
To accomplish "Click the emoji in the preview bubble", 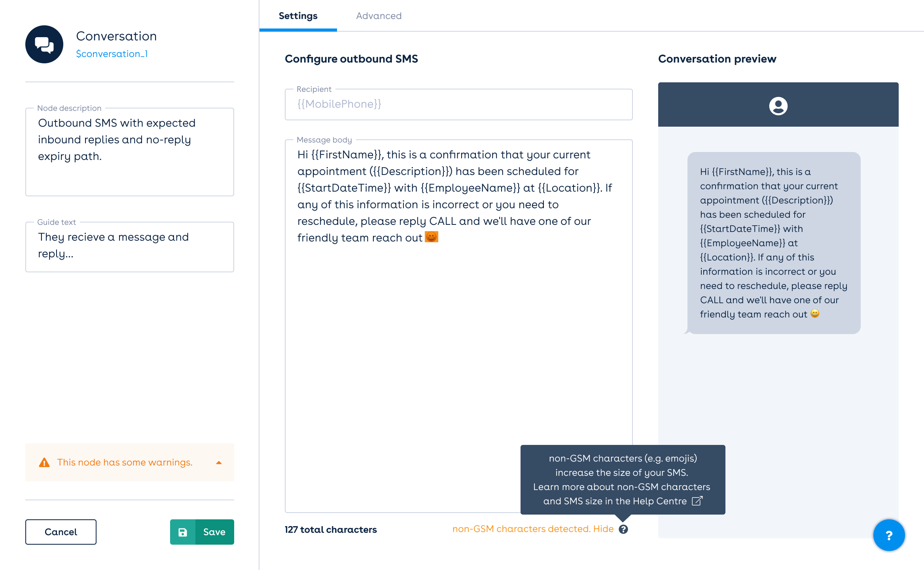I will click(x=815, y=314).
